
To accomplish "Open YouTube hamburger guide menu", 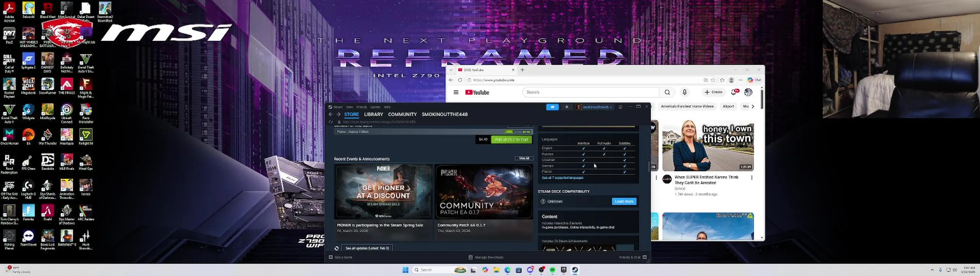I will (x=456, y=92).
